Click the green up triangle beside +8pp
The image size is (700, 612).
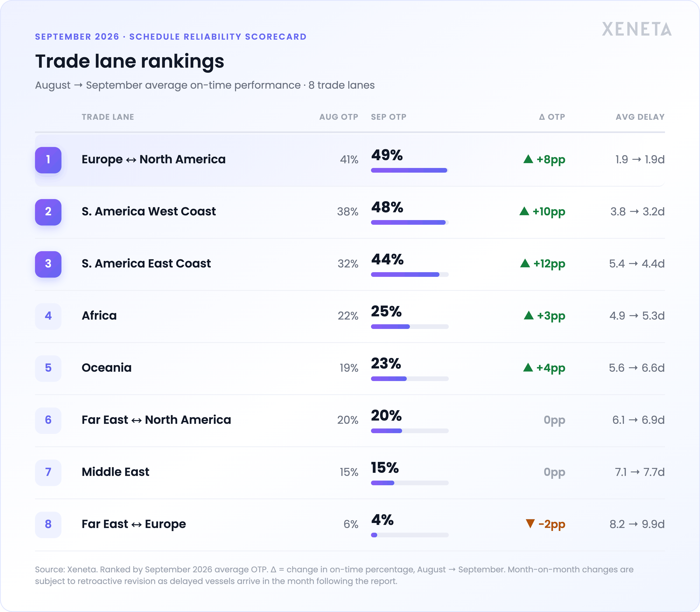pyautogui.click(x=528, y=159)
